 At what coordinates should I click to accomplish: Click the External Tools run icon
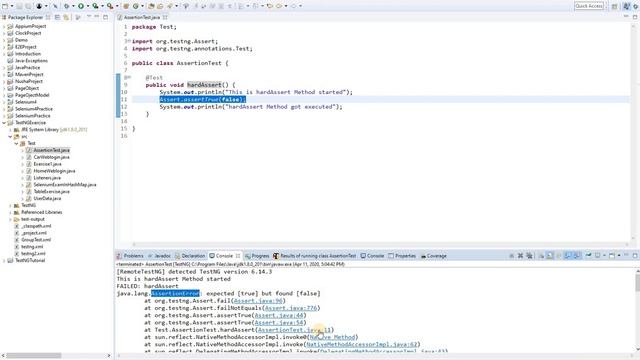pyautogui.click(x=110, y=6)
